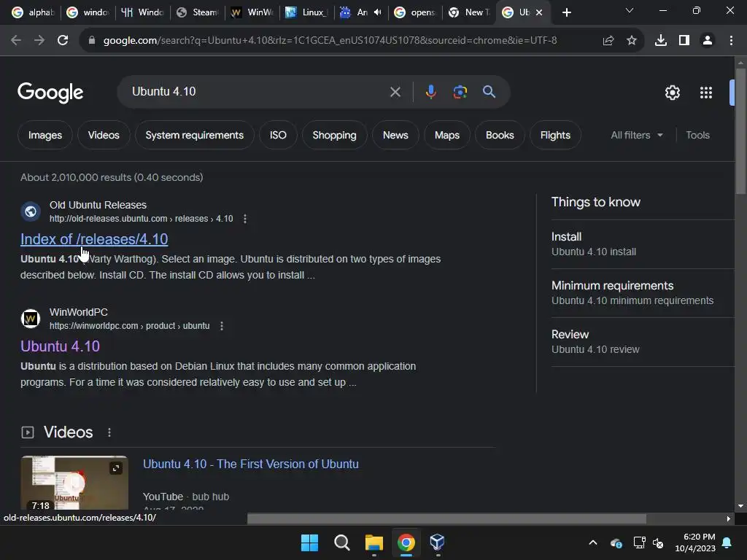Screen dimensions: 747x560
Task: Click the vertical scrollbar thumb
Action: click(740, 131)
